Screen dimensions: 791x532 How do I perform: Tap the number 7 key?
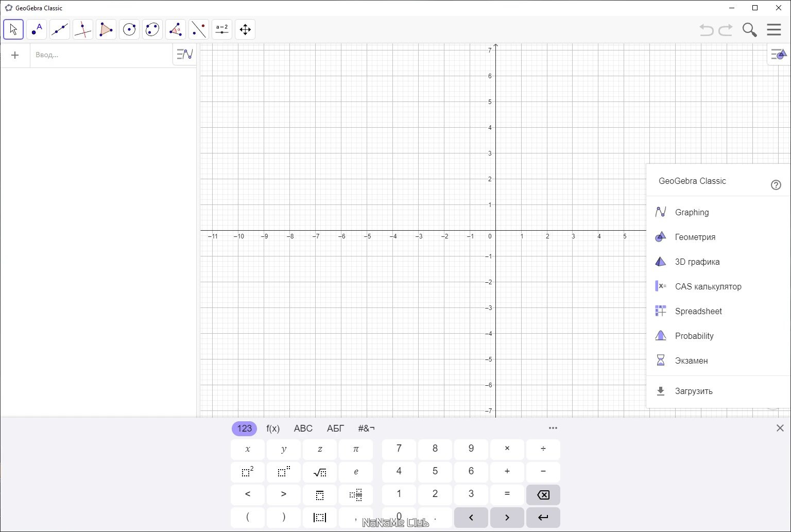coord(399,449)
